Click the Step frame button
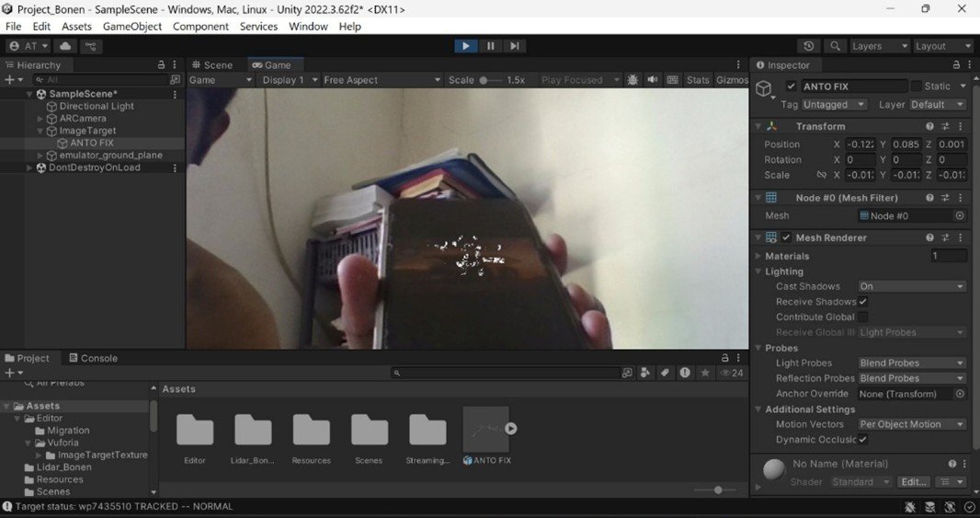 (515, 46)
